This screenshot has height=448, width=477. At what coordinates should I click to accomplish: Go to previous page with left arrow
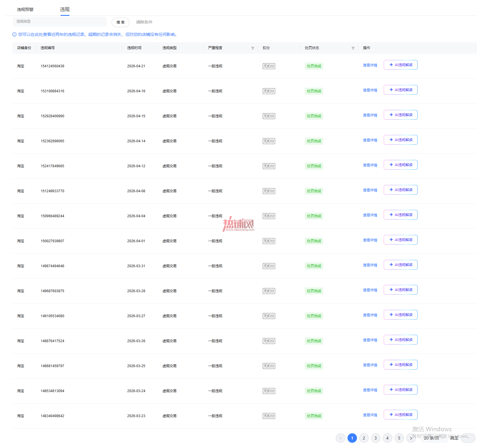pos(340,438)
